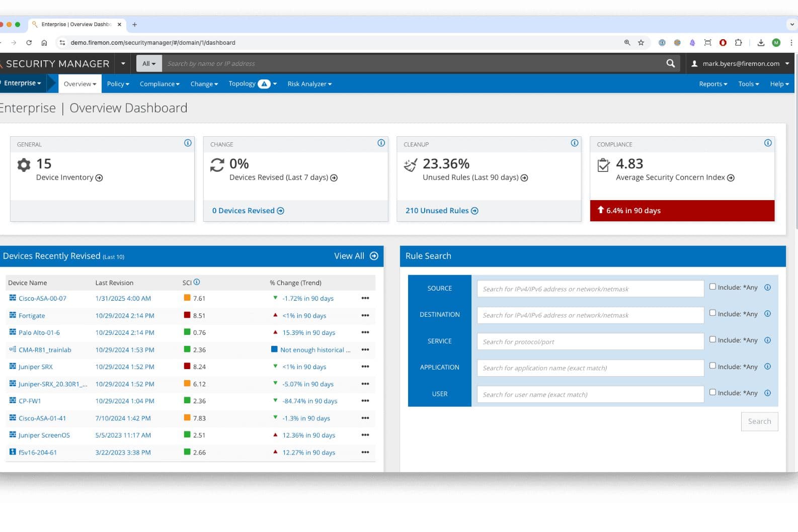Click info icon on the DESTINATION search row
The height and width of the screenshot is (532, 798).
(x=767, y=314)
